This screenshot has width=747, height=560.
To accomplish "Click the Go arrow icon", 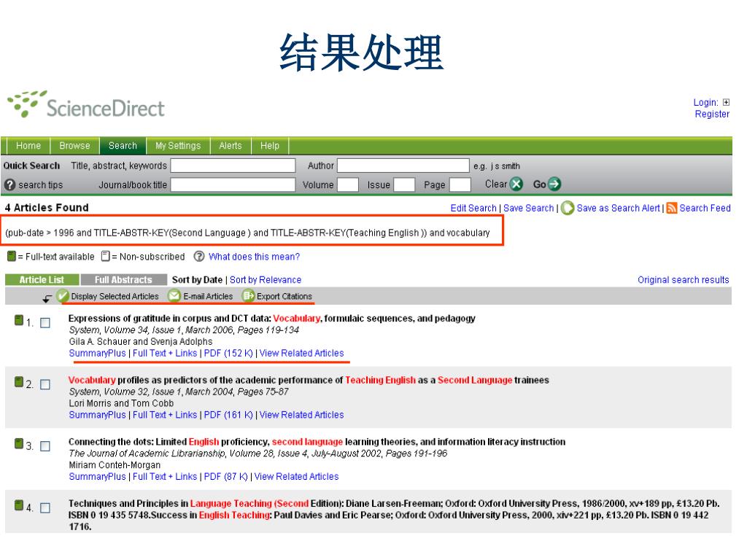I will [x=554, y=184].
